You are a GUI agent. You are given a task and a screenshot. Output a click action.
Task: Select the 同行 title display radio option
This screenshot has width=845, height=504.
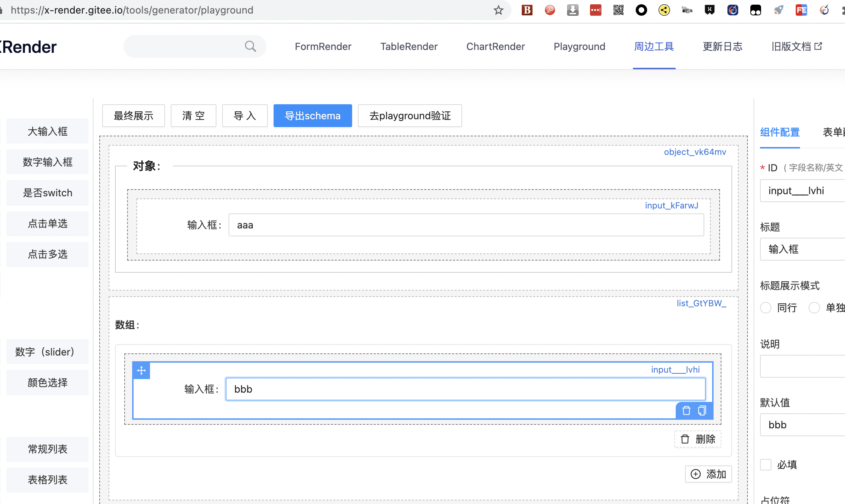point(765,307)
